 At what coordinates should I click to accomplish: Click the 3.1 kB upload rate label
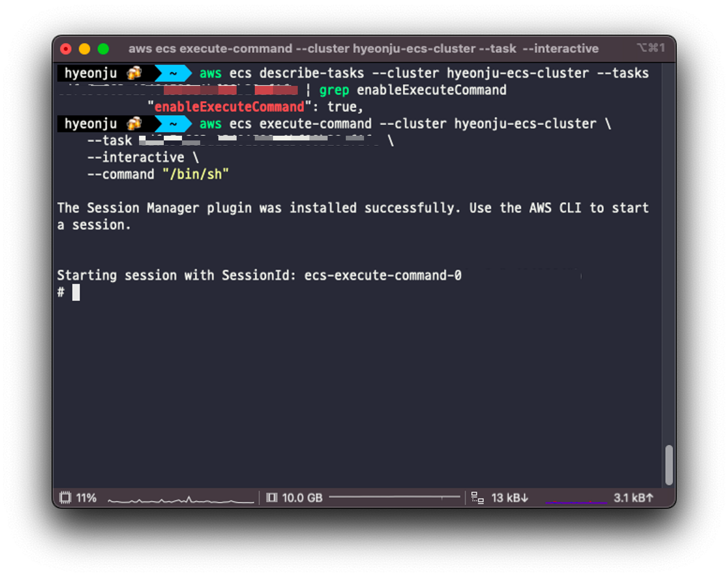coord(633,498)
